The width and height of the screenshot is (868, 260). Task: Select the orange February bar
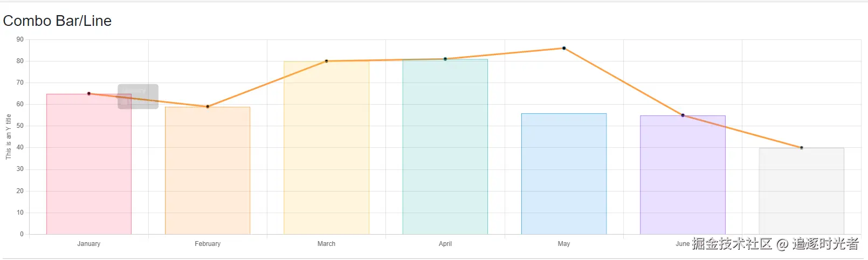(x=208, y=173)
